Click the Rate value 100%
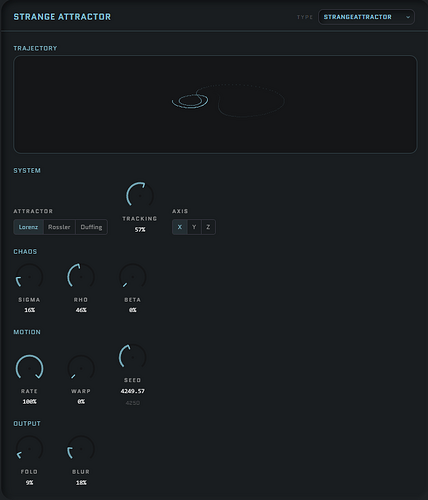 (x=29, y=402)
